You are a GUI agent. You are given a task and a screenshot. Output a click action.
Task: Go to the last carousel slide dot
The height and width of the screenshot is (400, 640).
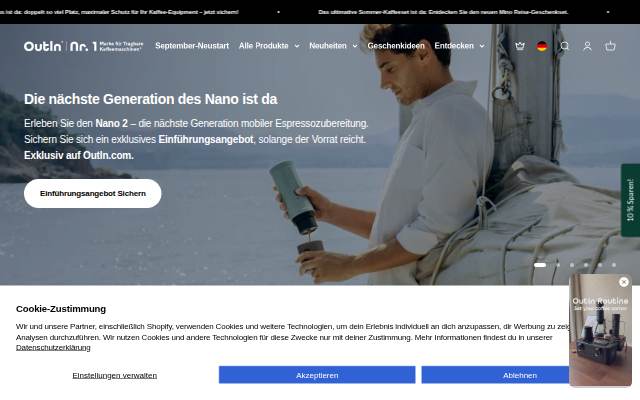point(613,265)
